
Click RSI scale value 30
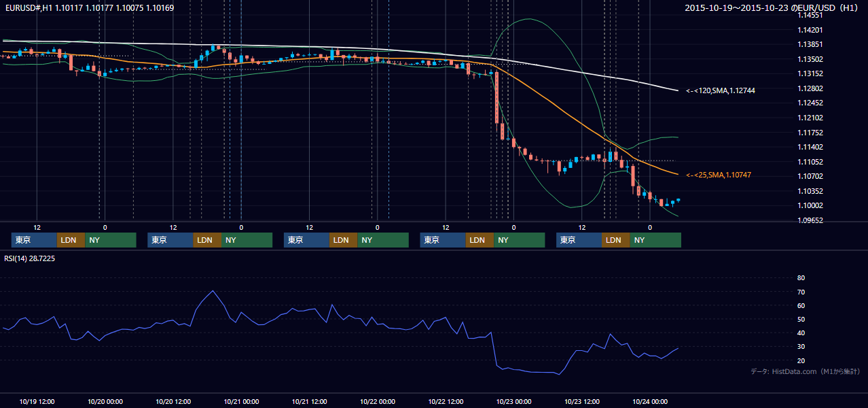(x=801, y=347)
